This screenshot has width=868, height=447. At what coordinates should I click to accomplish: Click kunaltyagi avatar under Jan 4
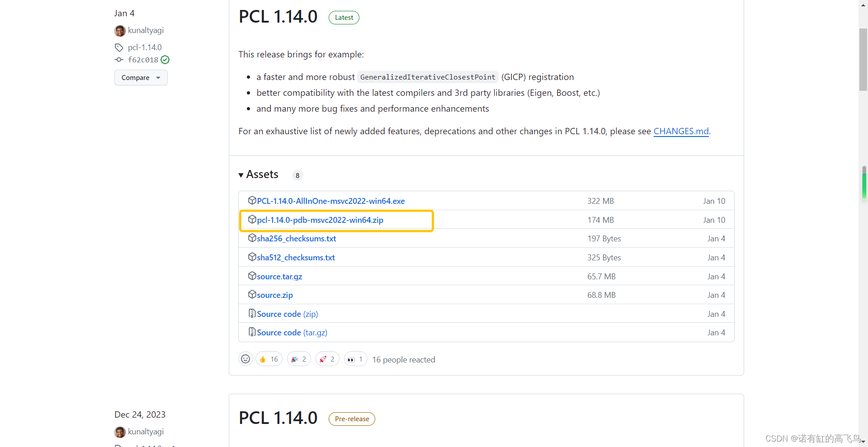pos(120,31)
